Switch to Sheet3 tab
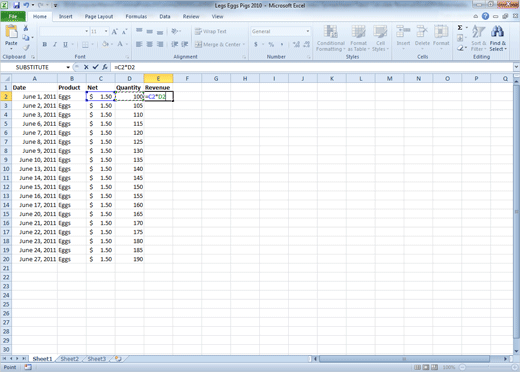520x372 pixels. pos(97,359)
